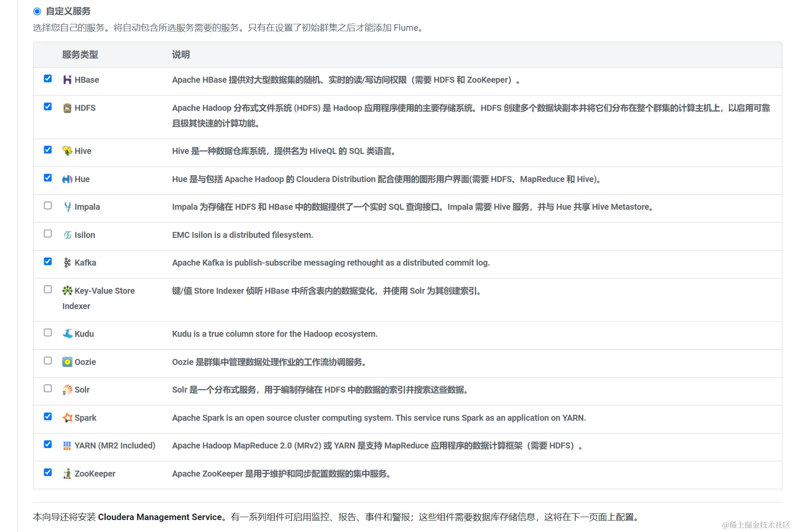Click the Hive service name
This screenshot has height=532, width=793.
[83, 151]
